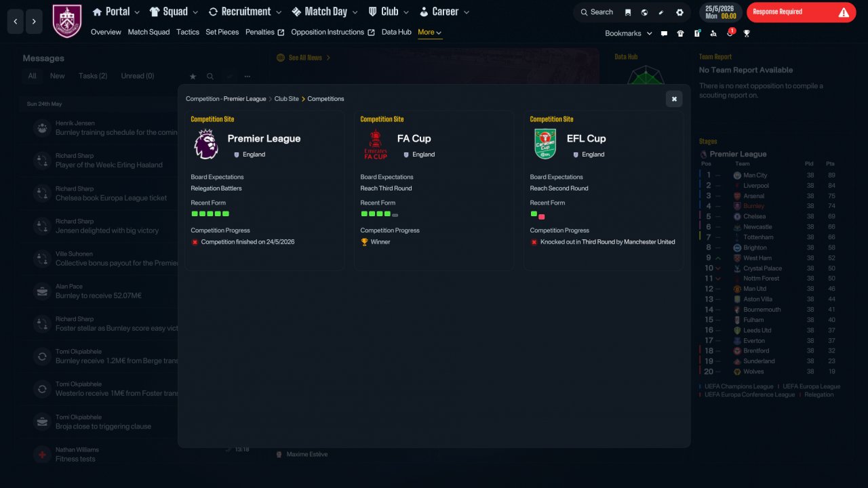Open the Set Pieces tab
The image size is (868, 488).
(x=222, y=32)
